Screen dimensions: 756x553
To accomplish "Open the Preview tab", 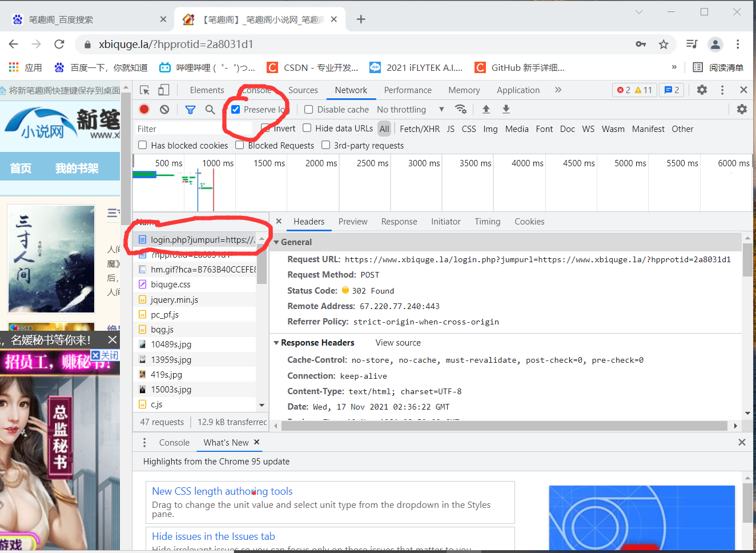I will click(x=353, y=222).
